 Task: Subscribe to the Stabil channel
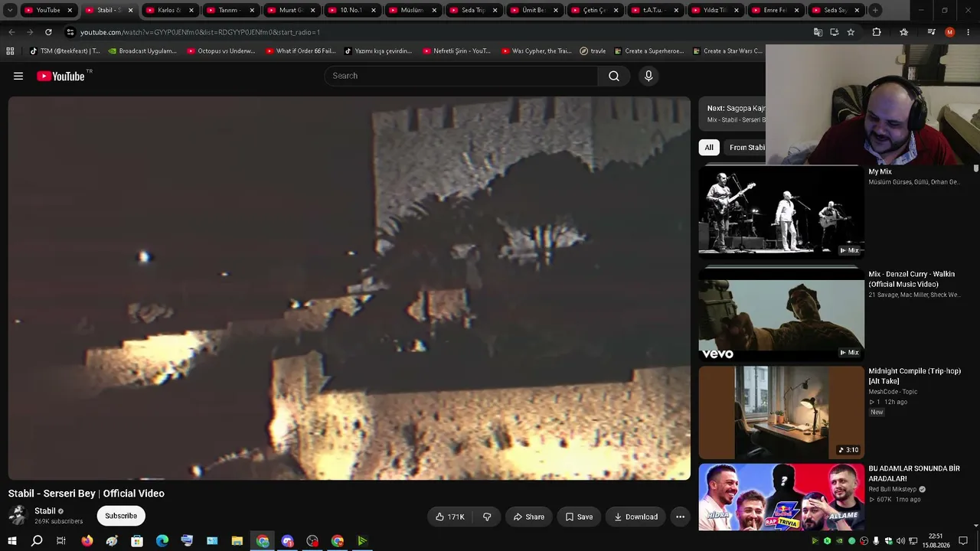tap(121, 516)
